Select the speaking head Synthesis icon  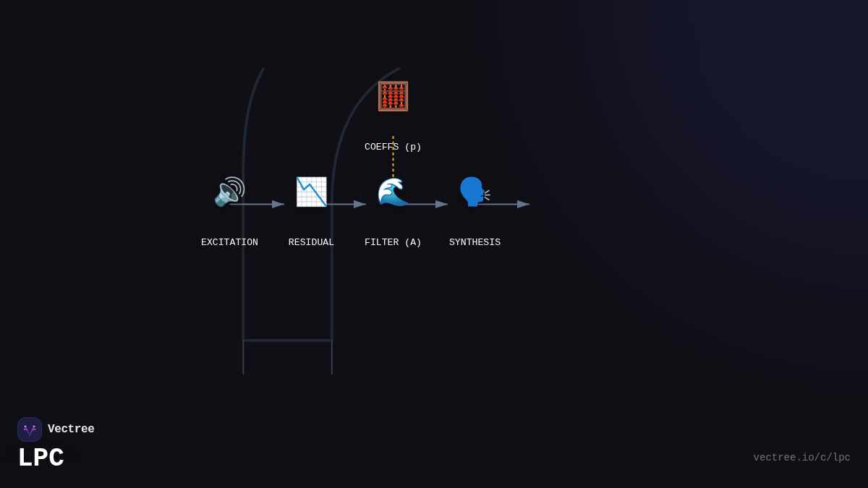tap(475, 192)
